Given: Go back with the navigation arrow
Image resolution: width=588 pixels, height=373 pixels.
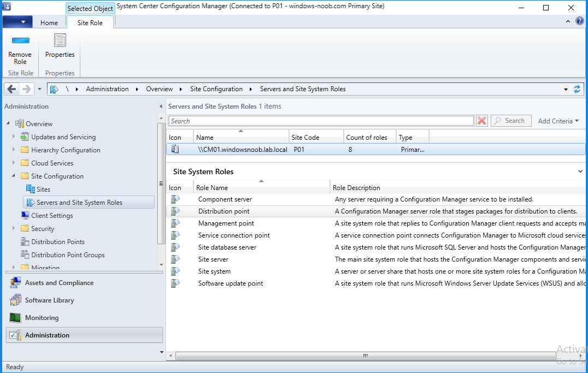Looking at the screenshot, I should click(x=11, y=89).
